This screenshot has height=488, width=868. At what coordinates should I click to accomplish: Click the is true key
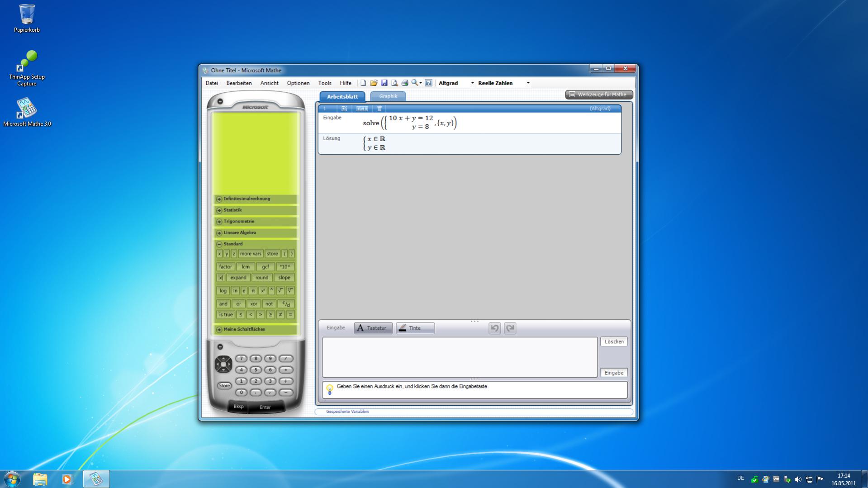click(226, 315)
